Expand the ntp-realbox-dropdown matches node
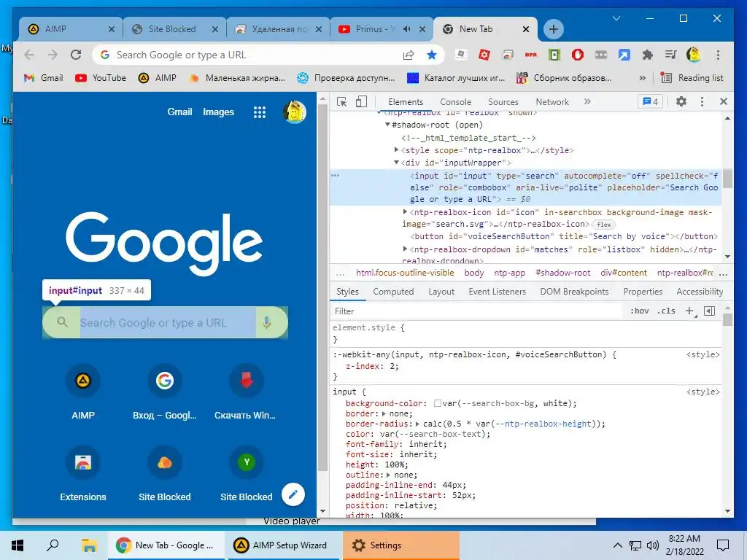Image resolution: width=747 pixels, height=560 pixels. [x=406, y=249]
